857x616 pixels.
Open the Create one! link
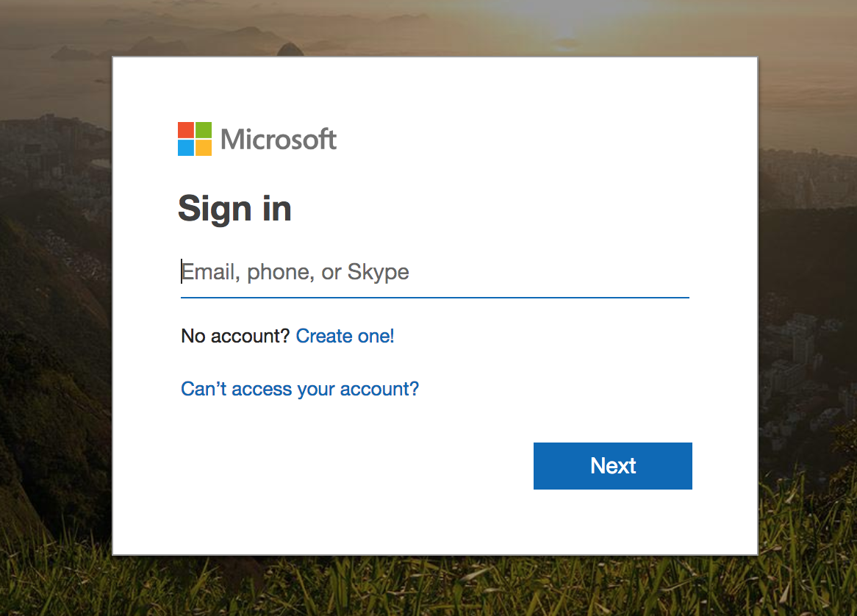[x=345, y=336]
